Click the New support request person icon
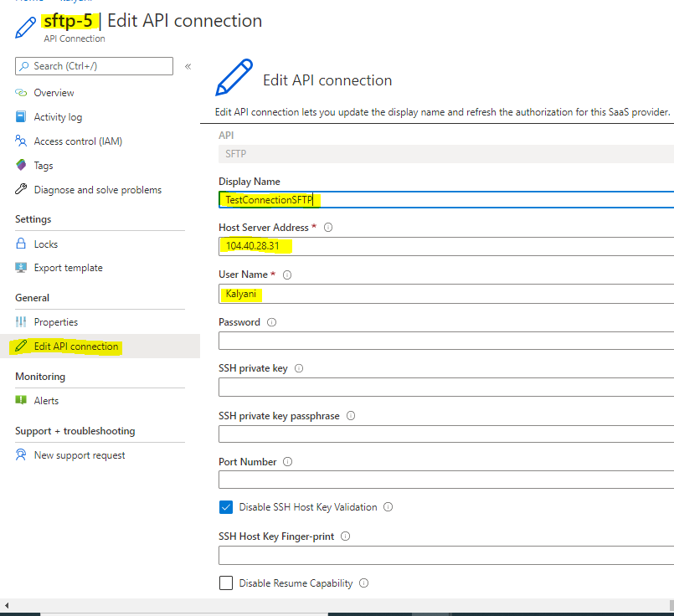674x616 pixels. (x=21, y=454)
